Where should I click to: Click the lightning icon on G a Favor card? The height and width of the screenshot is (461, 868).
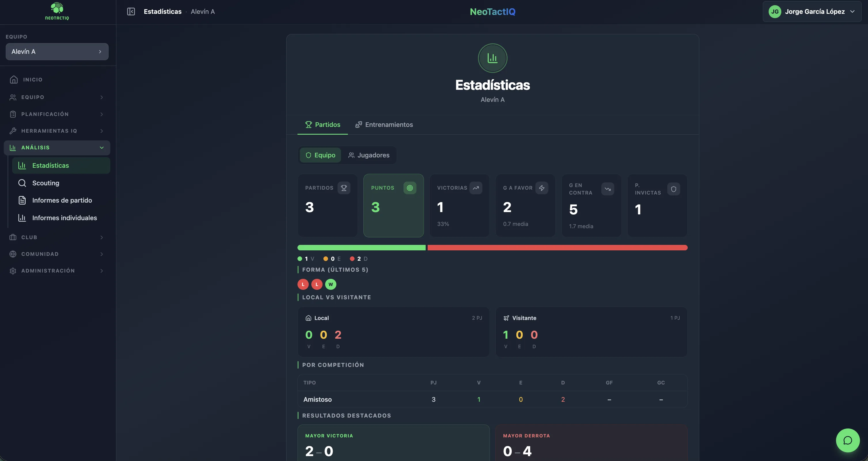[x=542, y=188]
